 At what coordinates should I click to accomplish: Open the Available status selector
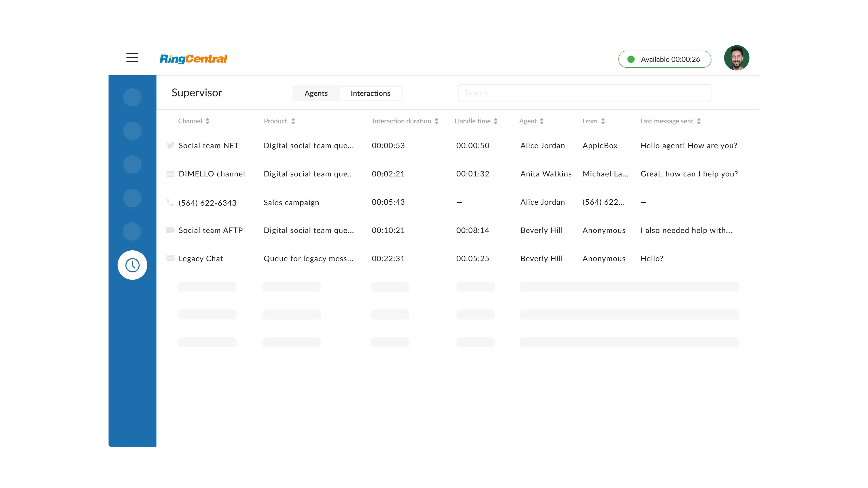(664, 59)
